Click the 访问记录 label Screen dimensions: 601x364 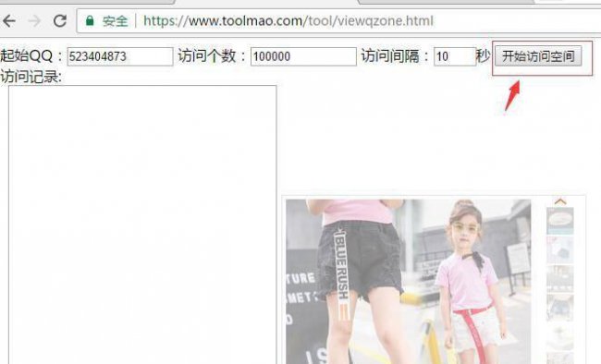[x=31, y=77]
